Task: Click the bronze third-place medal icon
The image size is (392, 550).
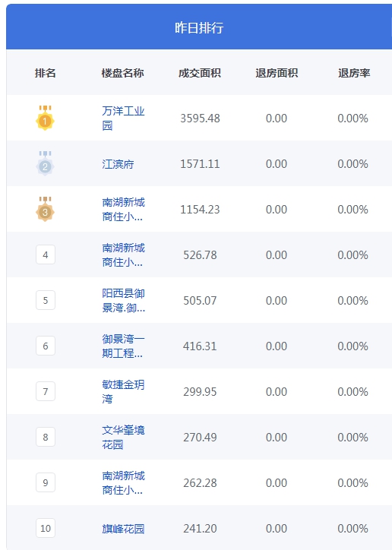Action: point(45,209)
